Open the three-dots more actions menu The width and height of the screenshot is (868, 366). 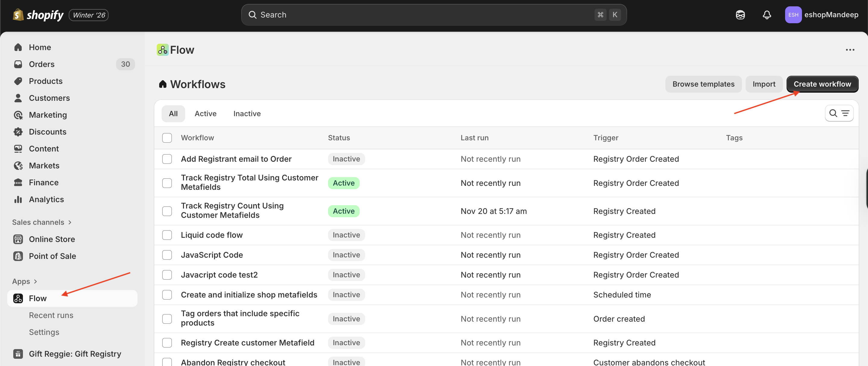(850, 50)
